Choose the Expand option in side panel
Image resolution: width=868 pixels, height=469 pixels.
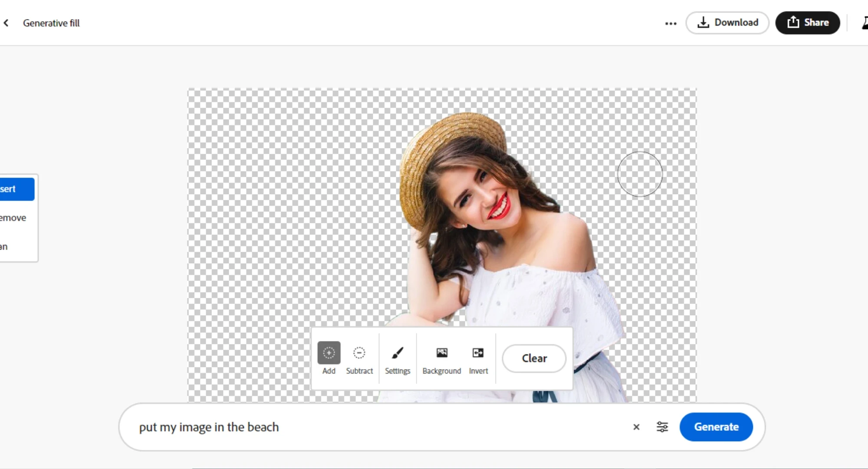(x=5, y=247)
